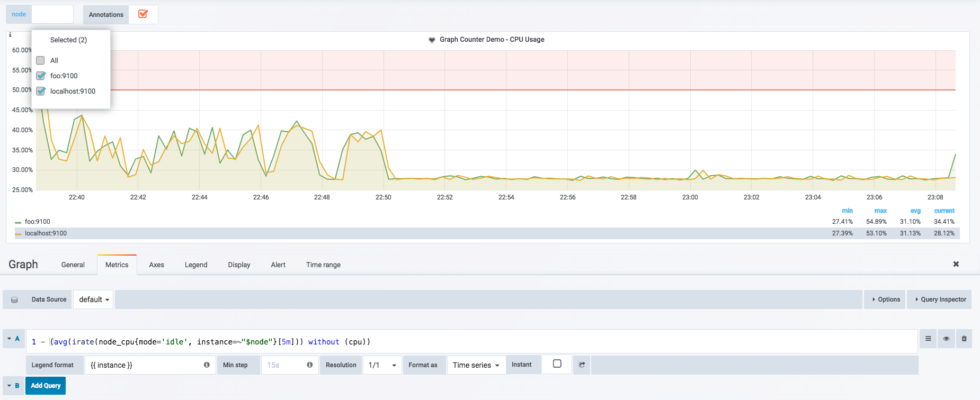Toggle the Annotations checkbox
The height and width of the screenshot is (400, 980).
(143, 14)
